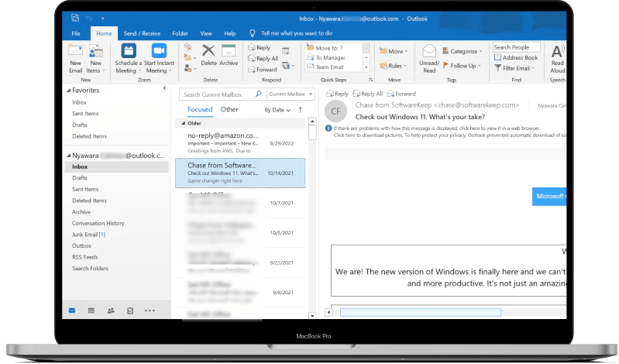Image resolution: width=619 pixels, height=364 pixels.
Task: Click the Search Current Mailbox field
Action: click(222, 94)
